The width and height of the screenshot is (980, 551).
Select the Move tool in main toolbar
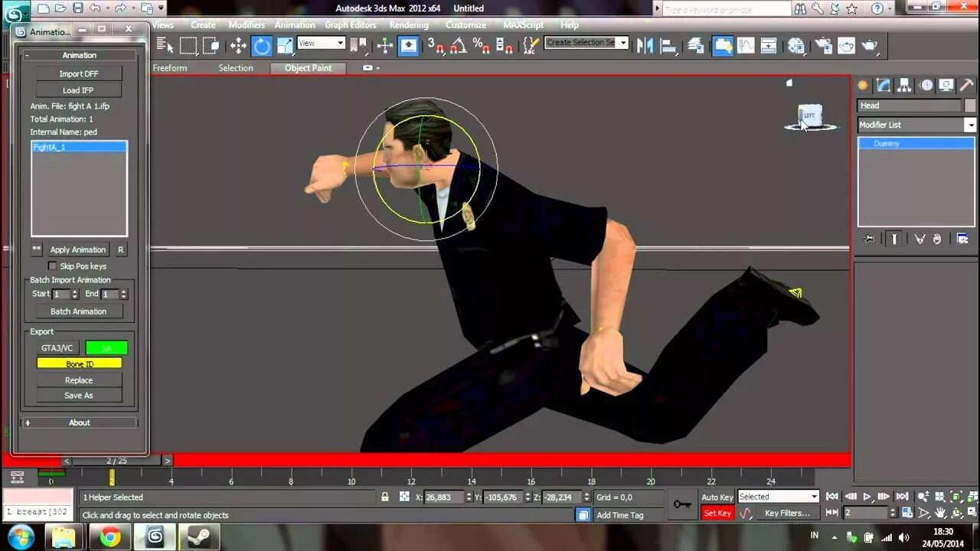point(238,46)
